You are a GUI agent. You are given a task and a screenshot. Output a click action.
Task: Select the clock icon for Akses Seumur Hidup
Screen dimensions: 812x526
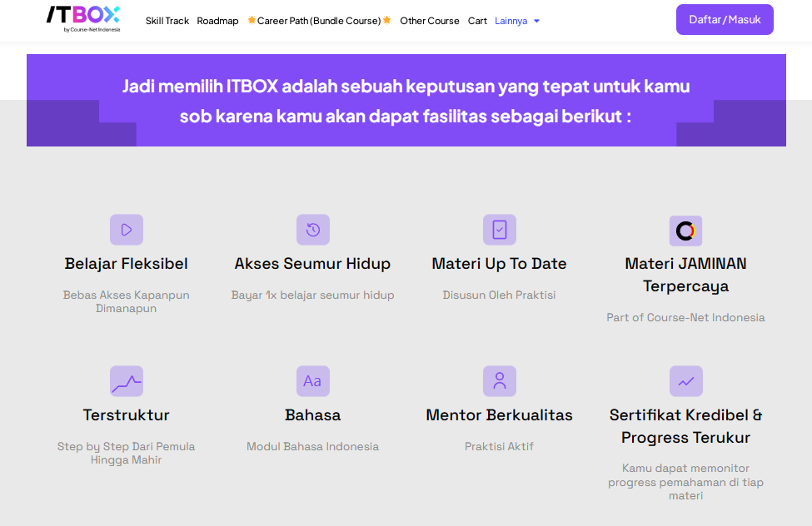pyautogui.click(x=312, y=230)
